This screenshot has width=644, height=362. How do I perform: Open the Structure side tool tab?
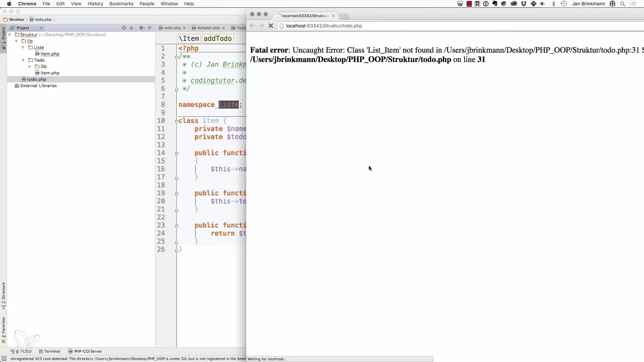coord(3,296)
